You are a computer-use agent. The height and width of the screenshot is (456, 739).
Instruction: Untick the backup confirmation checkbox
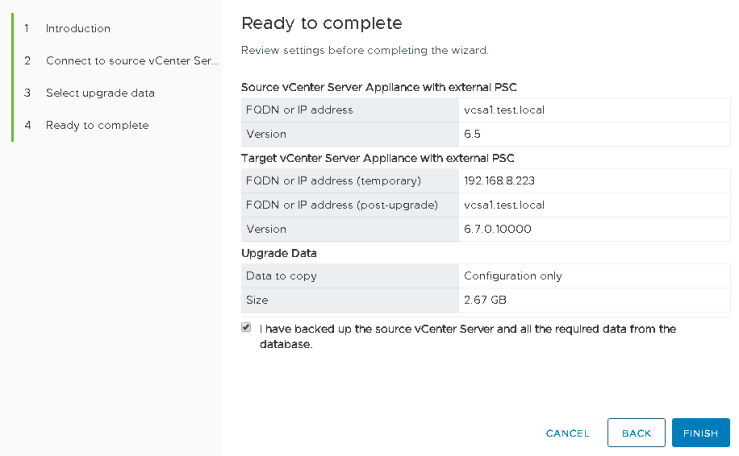246,328
